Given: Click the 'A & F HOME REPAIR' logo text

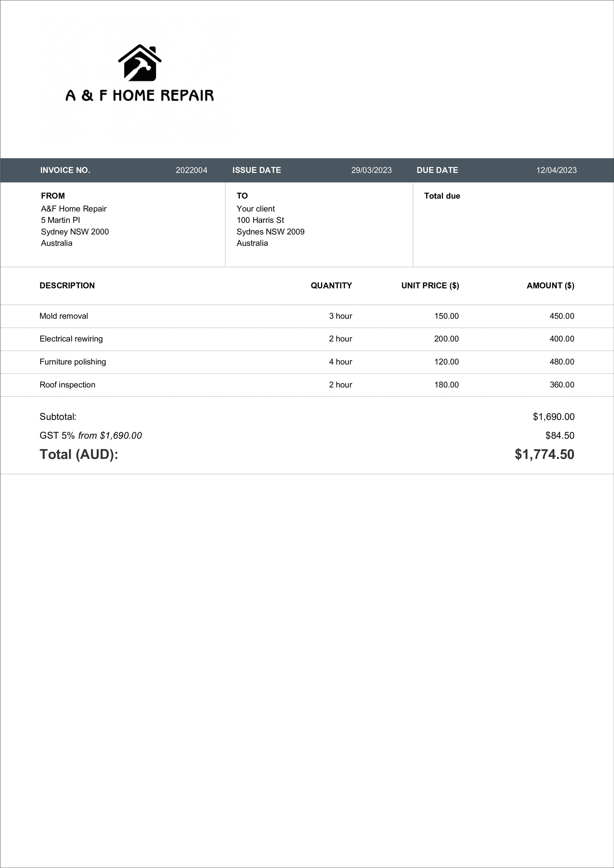Looking at the screenshot, I should coord(140,95).
